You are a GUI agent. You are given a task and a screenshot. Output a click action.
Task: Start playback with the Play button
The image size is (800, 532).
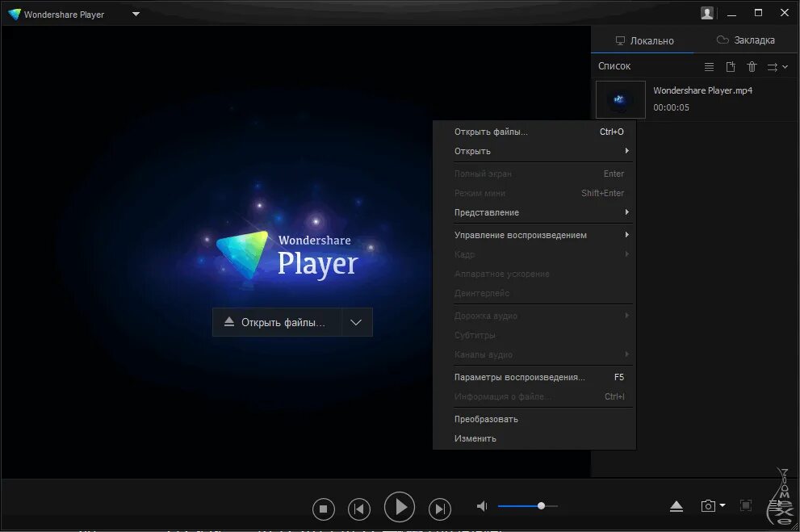[x=400, y=507]
